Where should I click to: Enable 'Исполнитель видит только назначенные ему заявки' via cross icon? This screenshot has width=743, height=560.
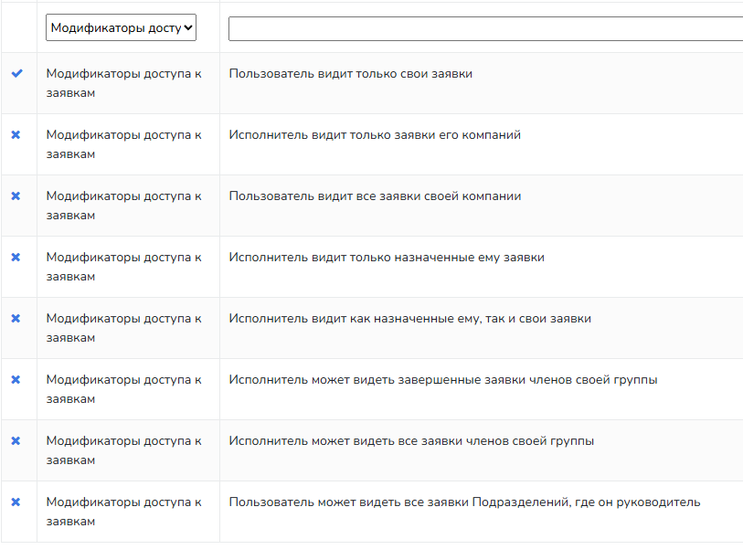pyautogui.click(x=16, y=258)
